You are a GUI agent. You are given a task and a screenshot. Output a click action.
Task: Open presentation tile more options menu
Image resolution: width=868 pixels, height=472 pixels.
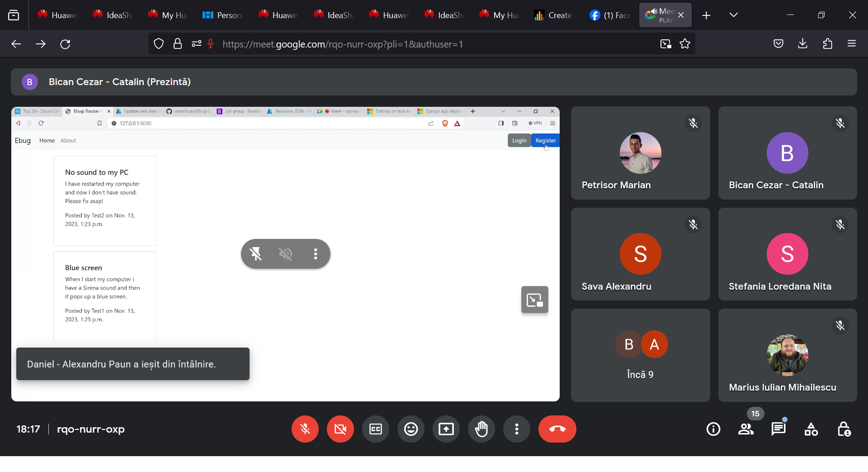click(x=316, y=254)
